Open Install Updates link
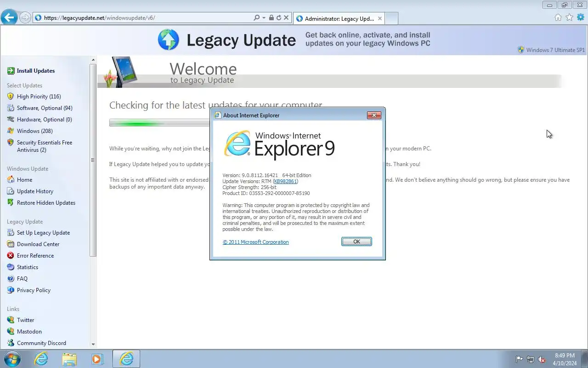Image resolution: width=588 pixels, height=368 pixels. pyautogui.click(x=36, y=70)
